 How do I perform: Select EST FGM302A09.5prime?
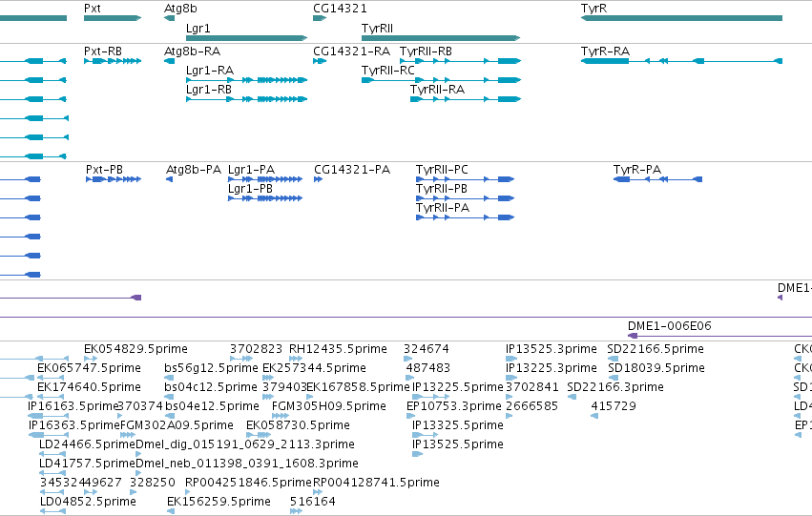coord(128,435)
